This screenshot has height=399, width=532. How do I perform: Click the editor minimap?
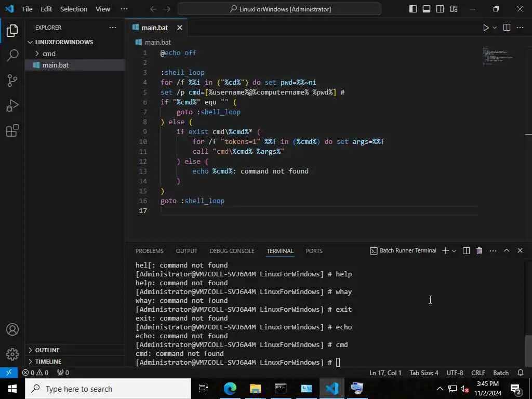click(498, 56)
